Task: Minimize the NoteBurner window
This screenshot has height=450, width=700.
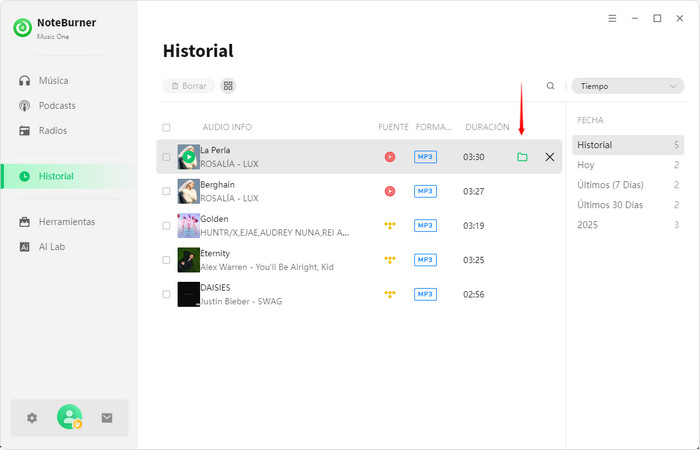Action: (x=634, y=18)
